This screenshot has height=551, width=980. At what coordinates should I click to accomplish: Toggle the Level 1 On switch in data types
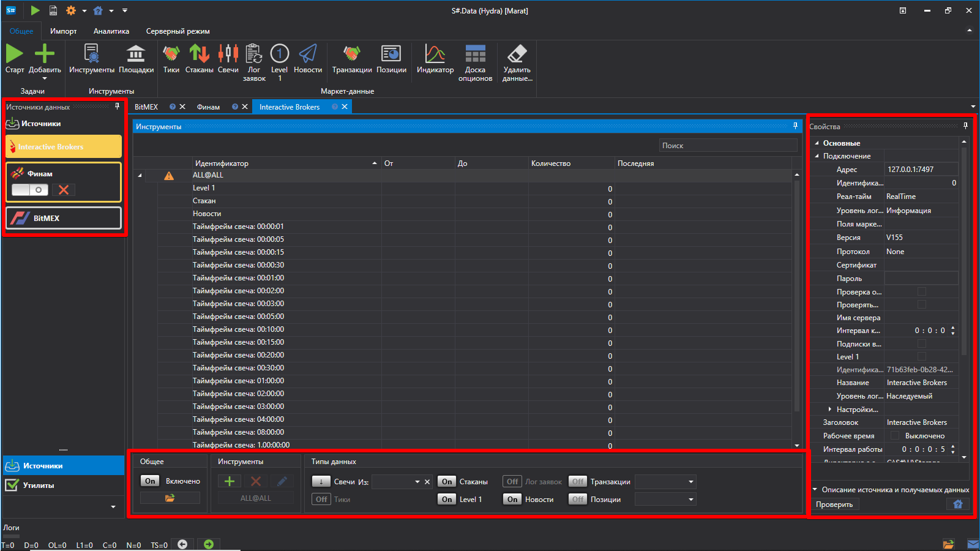(x=447, y=500)
